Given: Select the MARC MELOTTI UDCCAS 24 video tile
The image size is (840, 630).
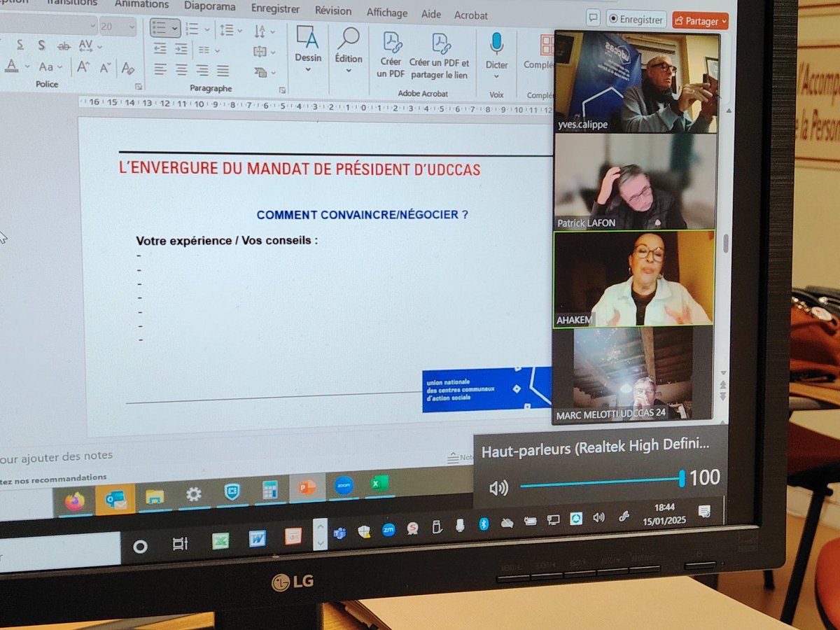Looking at the screenshot, I should coord(633,374).
